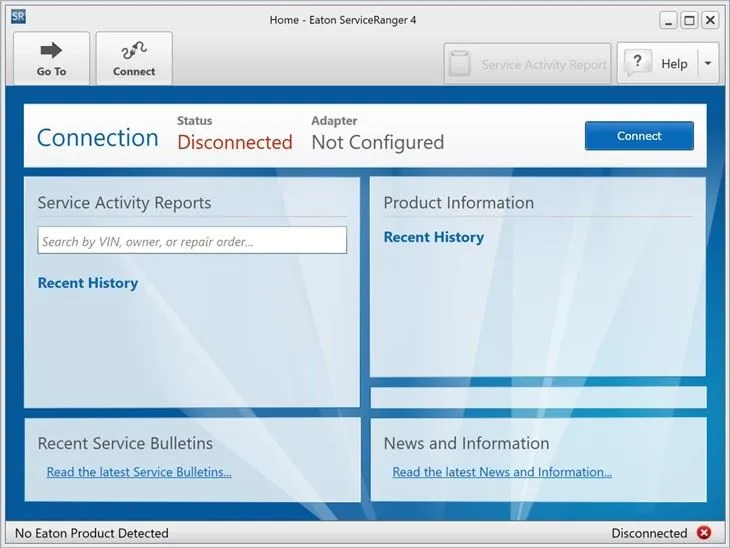Open Read the latest News and Information link
The height and width of the screenshot is (548, 730).
(x=502, y=472)
